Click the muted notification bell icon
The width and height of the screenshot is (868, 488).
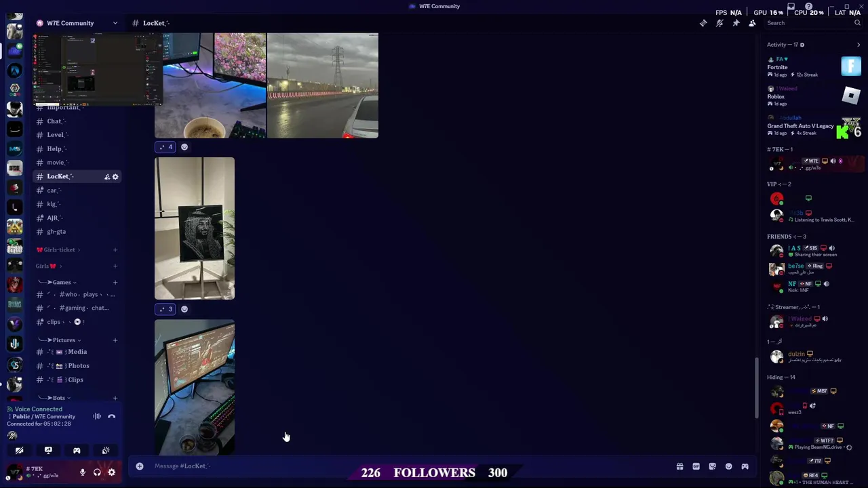(719, 23)
